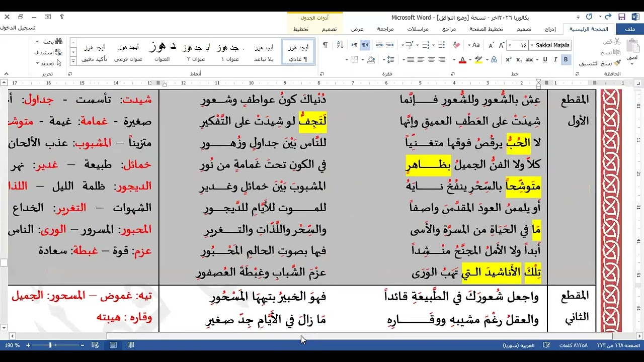Toggle Underline formatting
The width and height of the screenshot is (644, 362).
(545, 60)
